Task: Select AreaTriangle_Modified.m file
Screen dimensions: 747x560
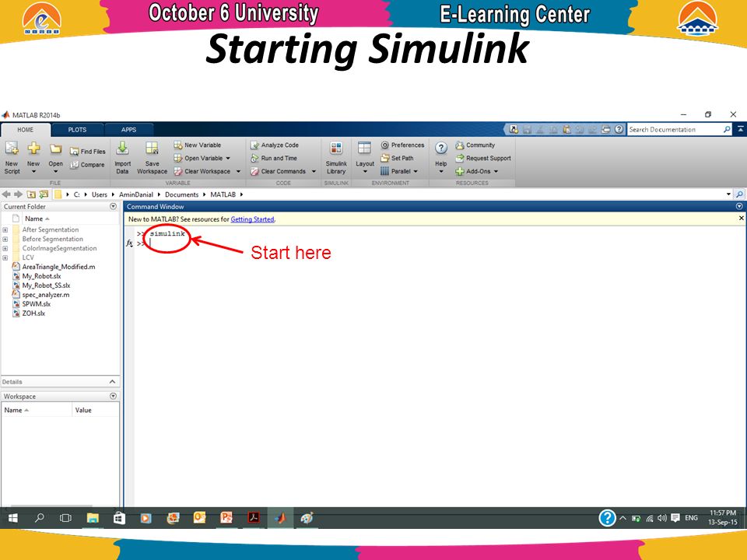Action: pyautogui.click(x=58, y=267)
